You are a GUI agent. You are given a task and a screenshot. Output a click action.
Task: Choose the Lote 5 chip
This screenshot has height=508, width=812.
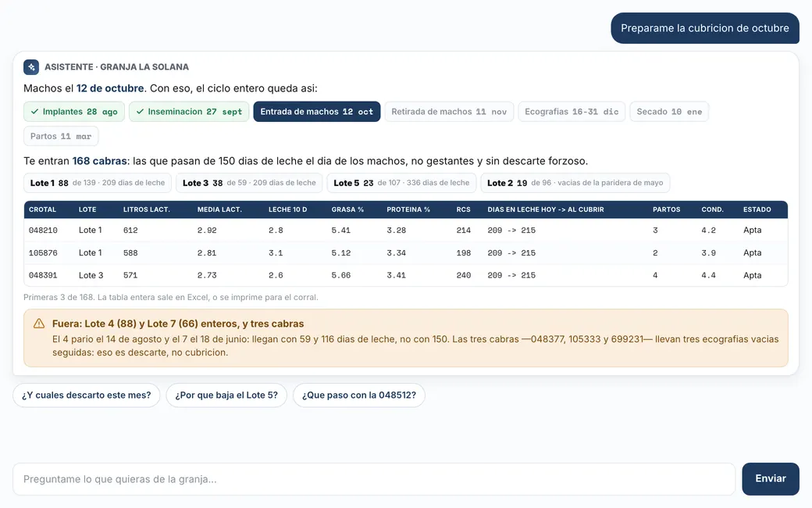click(401, 183)
